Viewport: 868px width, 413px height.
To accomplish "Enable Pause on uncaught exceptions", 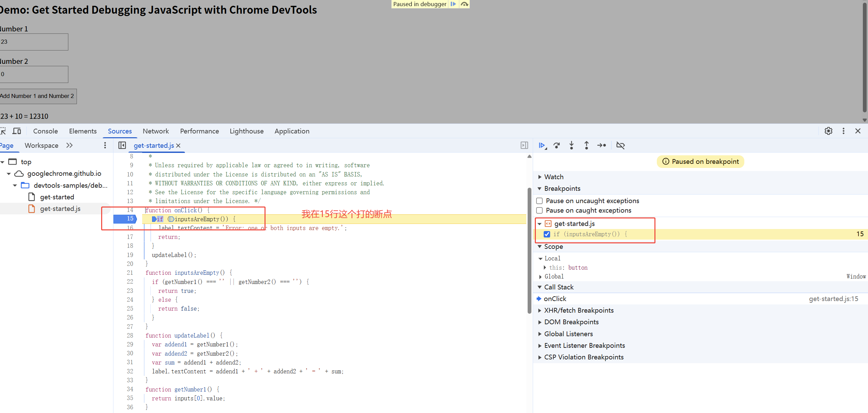I will pyautogui.click(x=540, y=201).
